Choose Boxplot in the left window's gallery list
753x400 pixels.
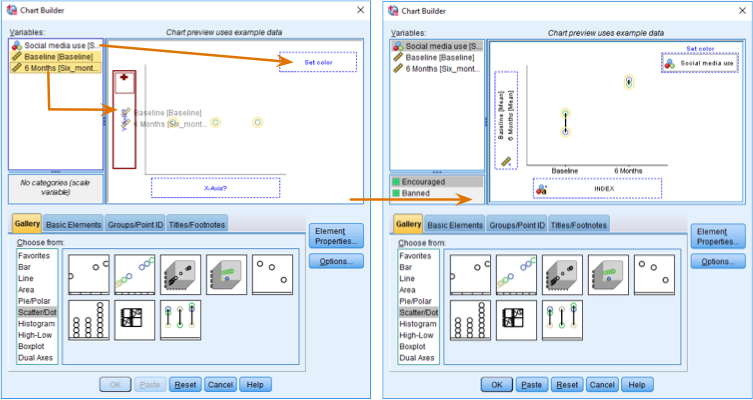pyautogui.click(x=34, y=346)
